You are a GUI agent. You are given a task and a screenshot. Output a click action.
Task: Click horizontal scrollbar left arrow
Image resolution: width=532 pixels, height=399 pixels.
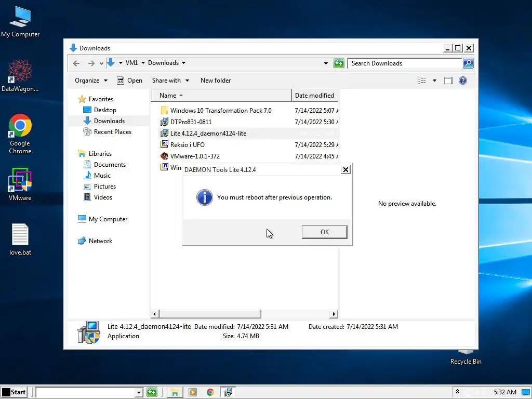coord(155,314)
